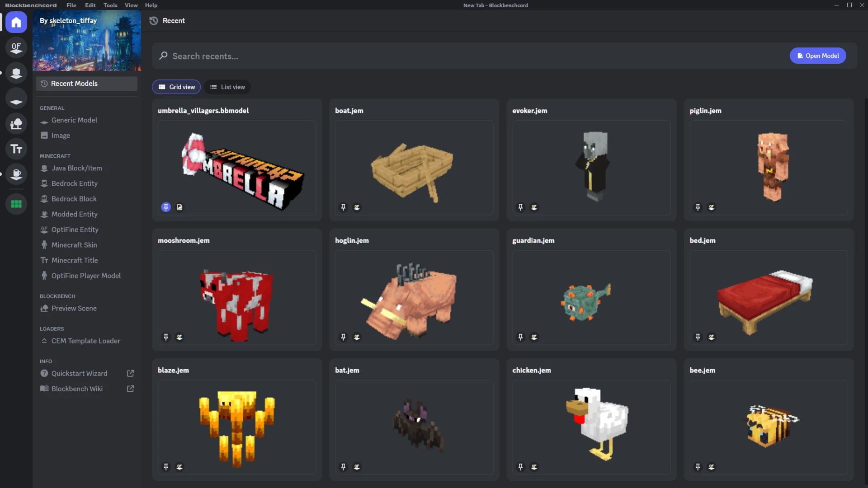Viewport: 868px width, 488px height.
Task: Click the file icon on the umbrella_villagers card
Action: click(x=179, y=207)
